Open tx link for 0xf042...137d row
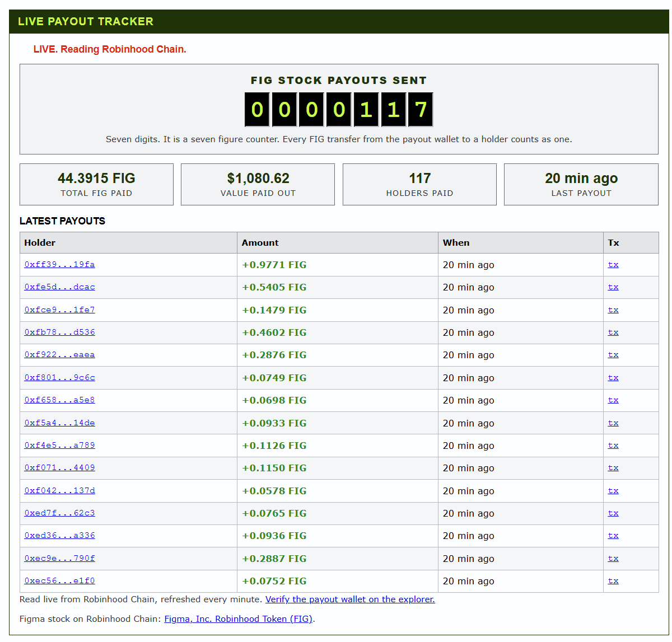This screenshot has height=642, width=672. click(613, 490)
